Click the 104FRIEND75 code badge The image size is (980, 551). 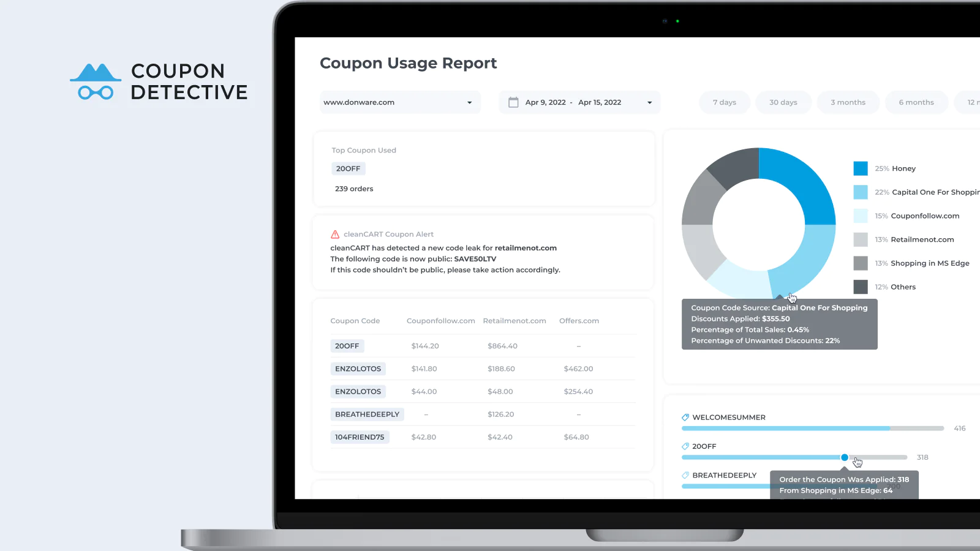pyautogui.click(x=360, y=437)
